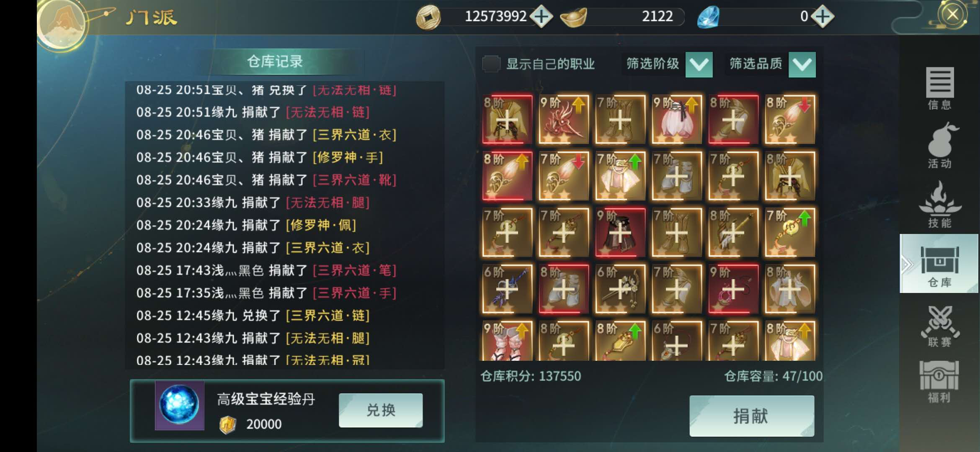Click the 捐献 donate button
980x452 pixels.
(752, 416)
